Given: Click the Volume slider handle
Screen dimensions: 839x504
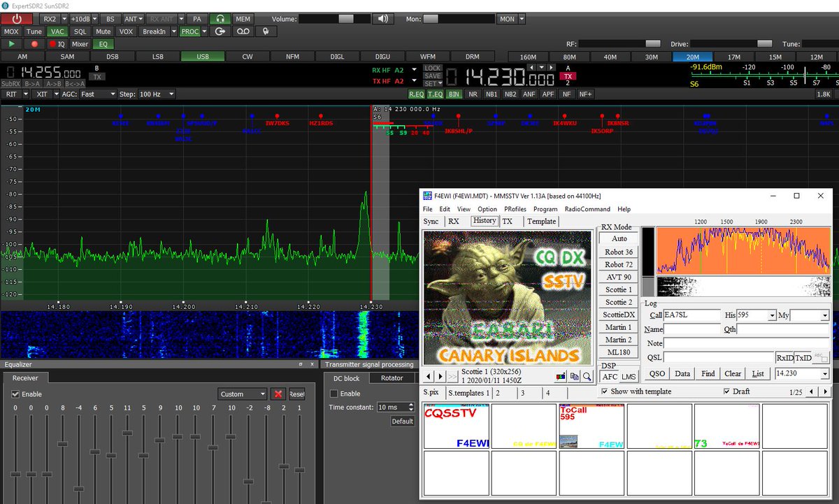Looking at the screenshot, I should tap(345, 19).
